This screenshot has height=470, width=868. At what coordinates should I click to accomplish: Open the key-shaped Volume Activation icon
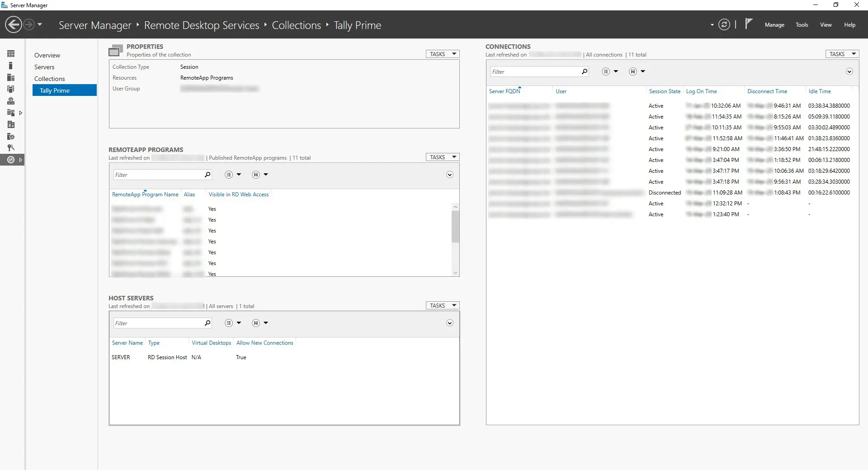[x=11, y=148]
